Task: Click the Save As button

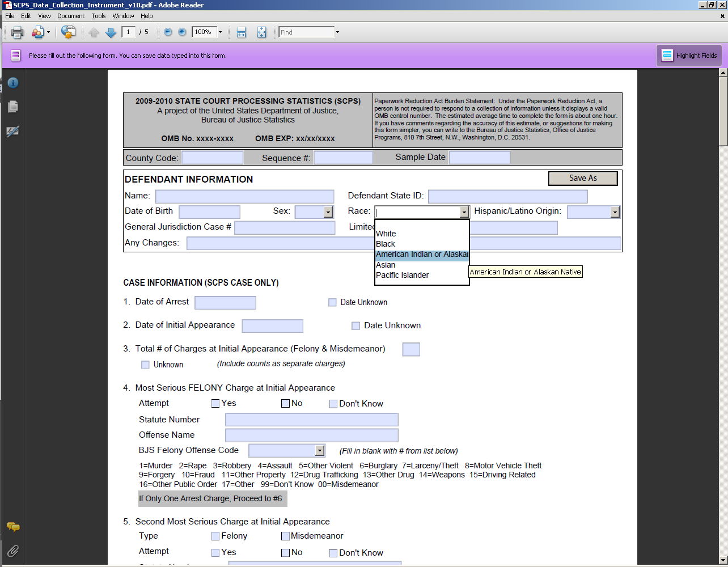Action: coord(583,178)
